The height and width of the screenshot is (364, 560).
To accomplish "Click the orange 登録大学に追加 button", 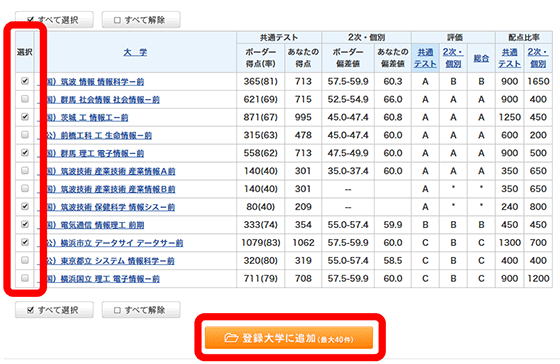I will (x=289, y=338).
